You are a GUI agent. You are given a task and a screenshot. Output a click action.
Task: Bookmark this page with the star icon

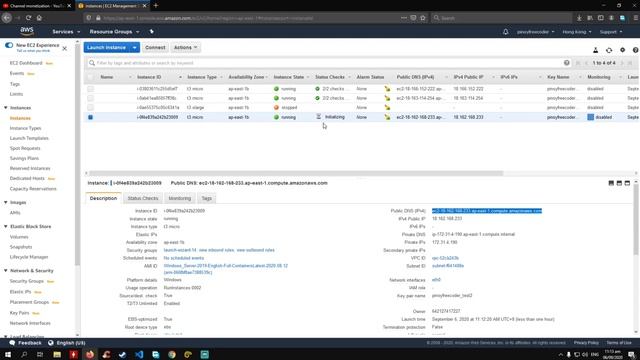423,18
